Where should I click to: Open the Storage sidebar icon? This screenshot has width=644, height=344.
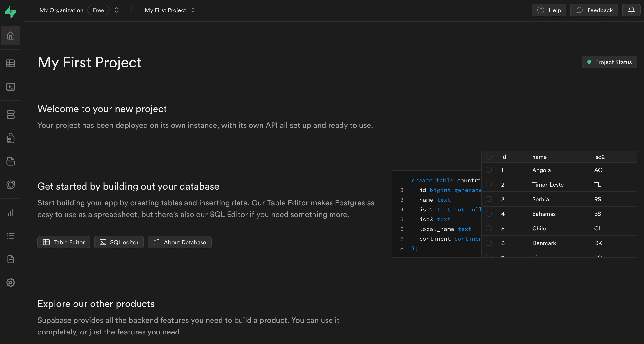[x=10, y=161]
